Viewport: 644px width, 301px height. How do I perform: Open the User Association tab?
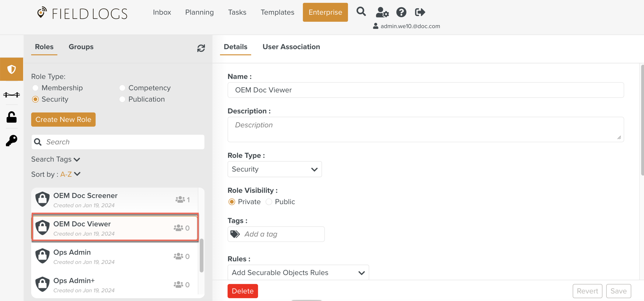(x=291, y=47)
